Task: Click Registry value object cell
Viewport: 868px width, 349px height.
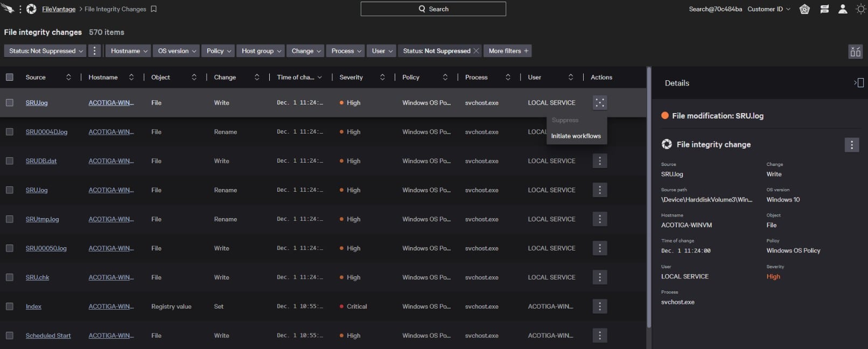Action: 171,306
